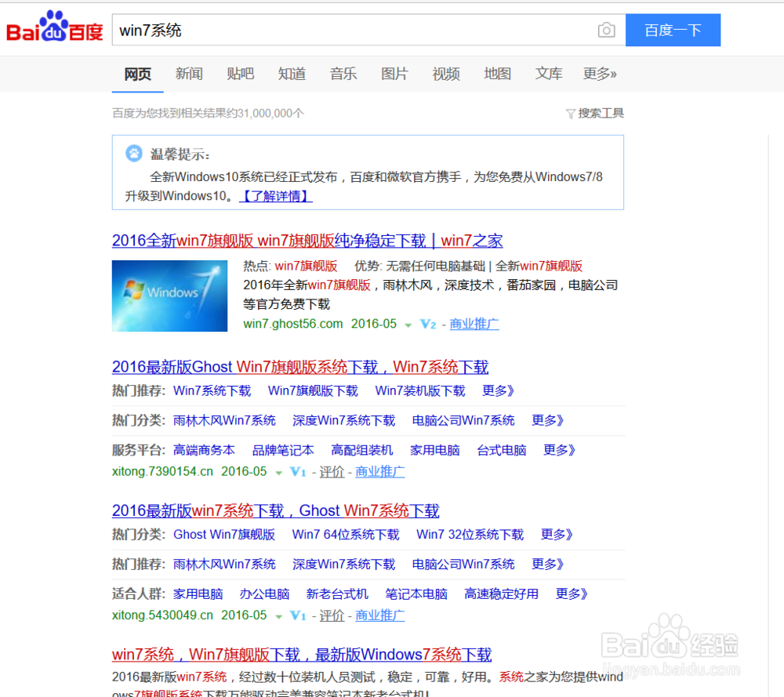
Task: Click 商业推广 link after win7.ghost56.com
Action: click(x=474, y=324)
